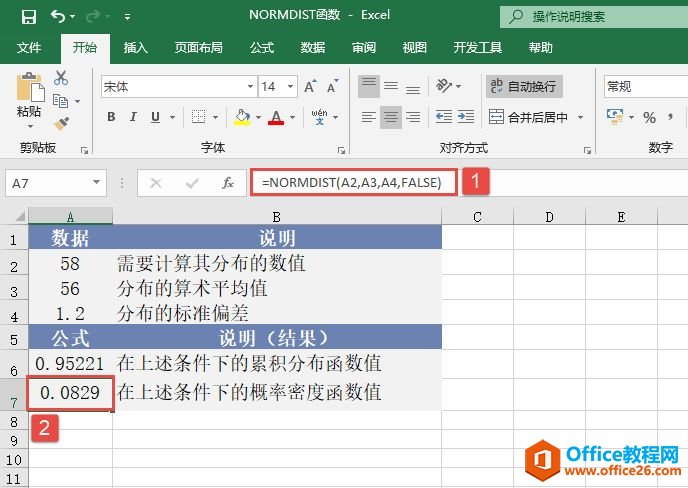Open 合并后居中 options dropdown arrow

point(580,117)
